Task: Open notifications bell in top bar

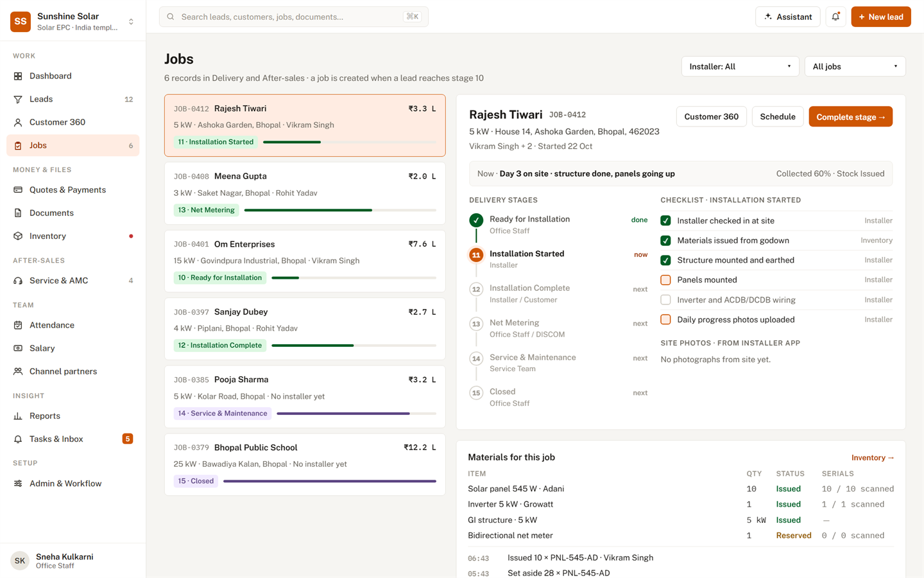Action: [835, 17]
